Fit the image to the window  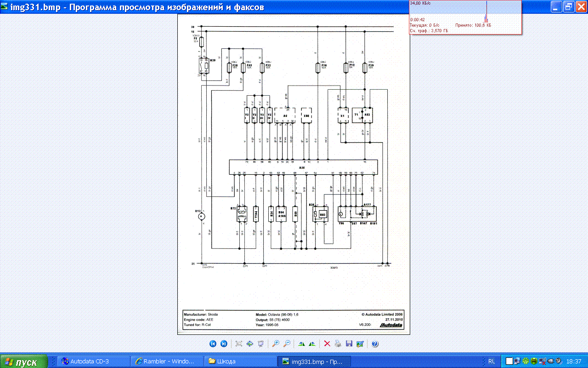pos(238,344)
